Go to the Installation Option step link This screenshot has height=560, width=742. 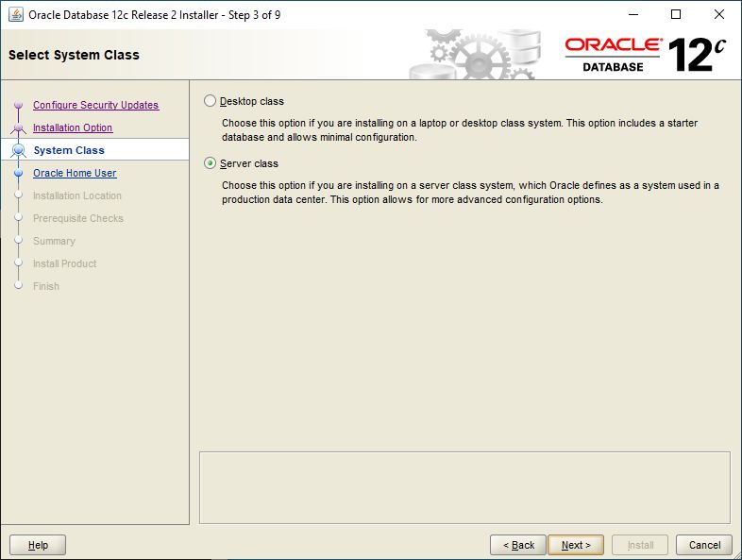tap(73, 127)
